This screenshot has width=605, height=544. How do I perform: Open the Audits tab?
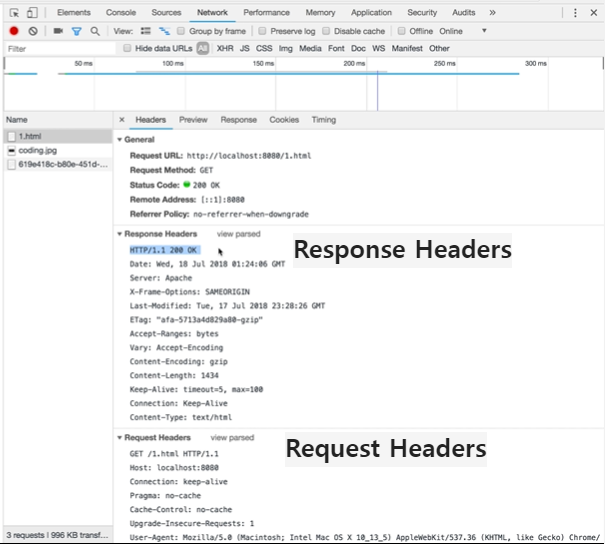pyautogui.click(x=463, y=13)
